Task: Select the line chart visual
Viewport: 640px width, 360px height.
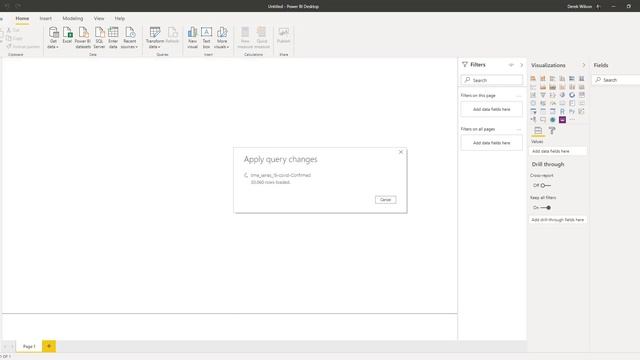Action: click(533, 87)
